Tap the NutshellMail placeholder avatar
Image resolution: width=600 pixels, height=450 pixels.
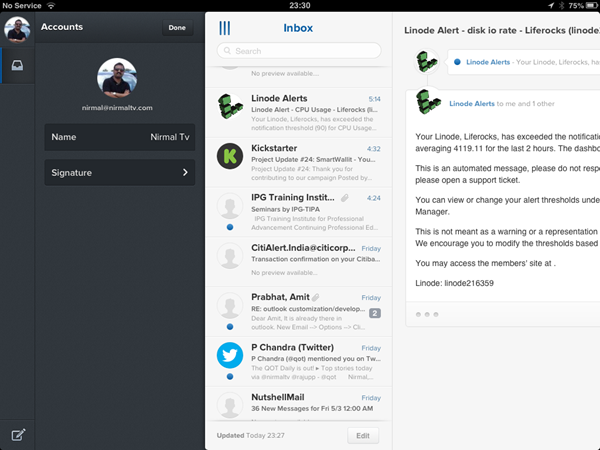pyautogui.click(x=230, y=405)
